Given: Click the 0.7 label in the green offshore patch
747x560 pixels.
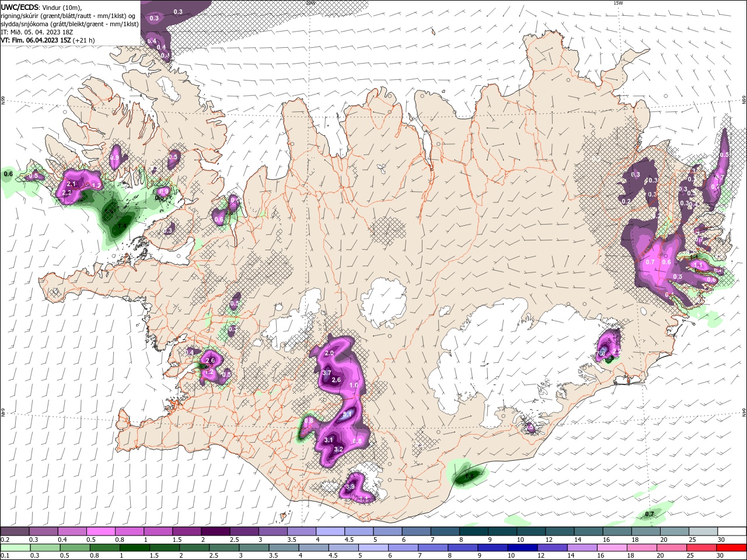Looking at the screenshot, I should [650, 514].
